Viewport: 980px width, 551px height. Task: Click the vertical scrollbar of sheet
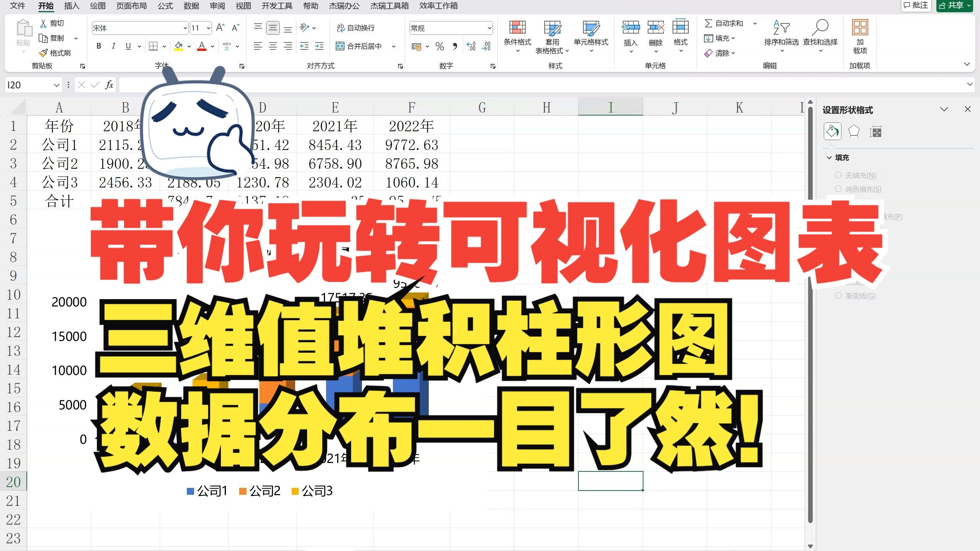click(810, 314)
